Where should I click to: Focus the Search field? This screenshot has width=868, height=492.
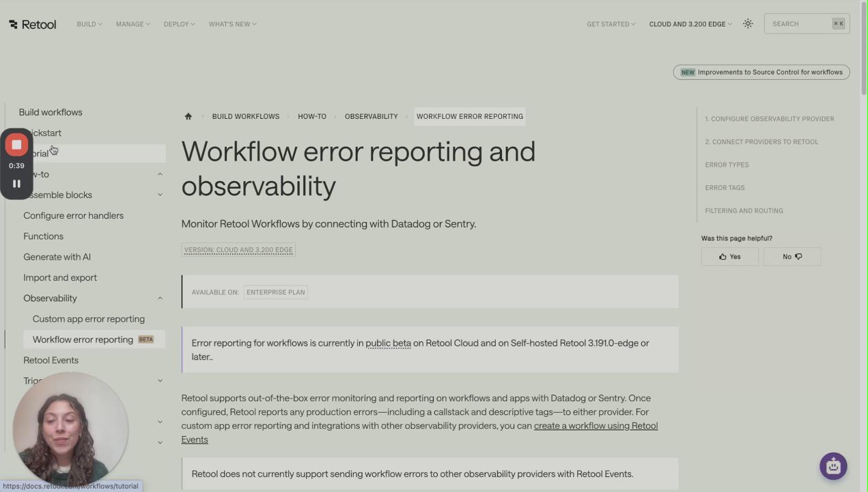coord(807,24)
